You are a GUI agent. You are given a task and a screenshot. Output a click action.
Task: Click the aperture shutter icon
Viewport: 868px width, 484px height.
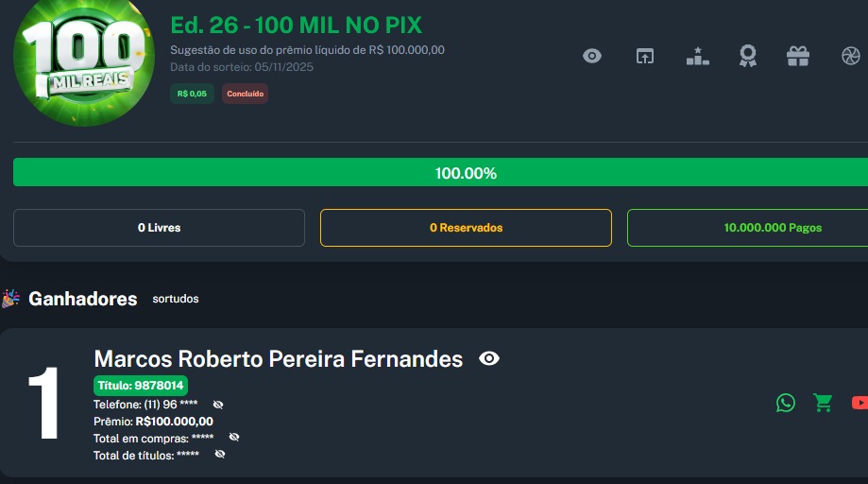coord(850,56)
